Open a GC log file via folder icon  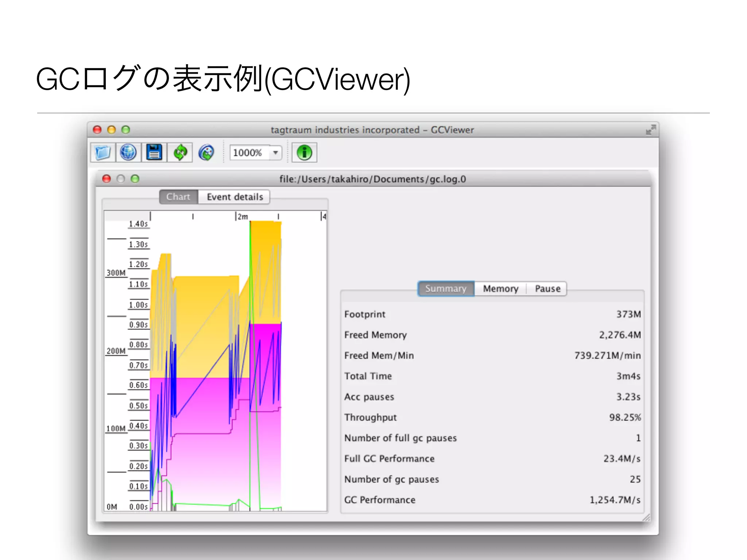coord(103,152)
